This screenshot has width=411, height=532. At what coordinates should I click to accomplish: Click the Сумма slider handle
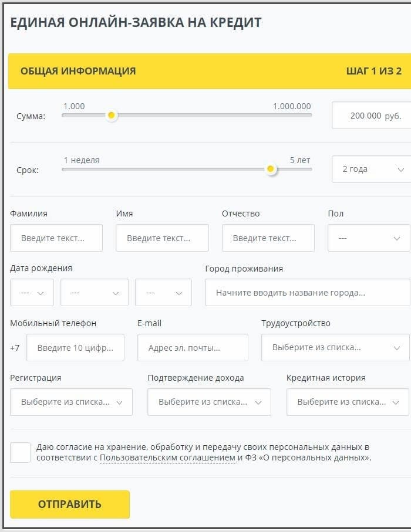pyautogui.click(x=111, y=116)
